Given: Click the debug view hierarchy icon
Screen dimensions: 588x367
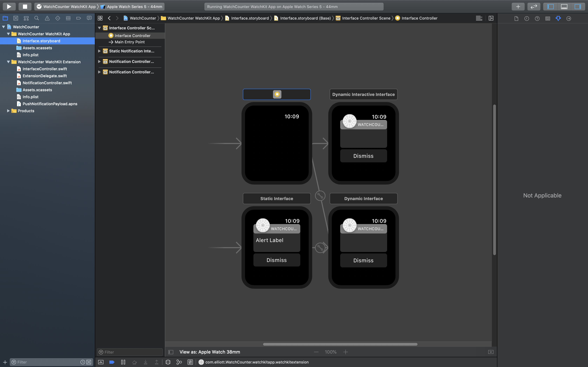Looking at the screenshot, I should 168,362.
